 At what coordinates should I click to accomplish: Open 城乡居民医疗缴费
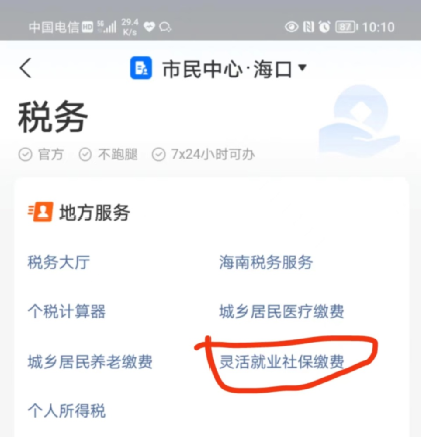282,312
